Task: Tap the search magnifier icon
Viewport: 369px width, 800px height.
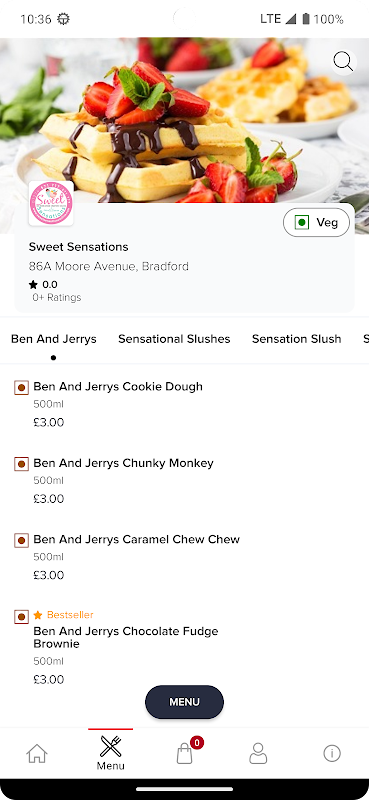Action: coord(342,62)
